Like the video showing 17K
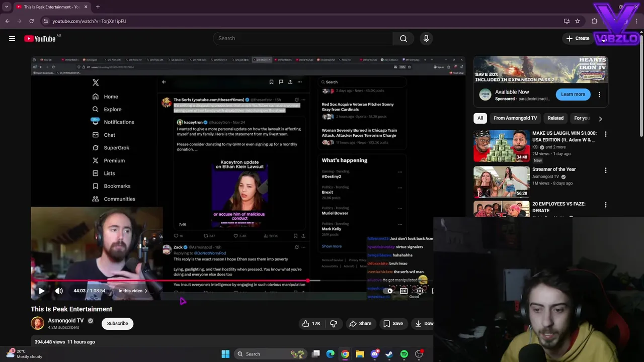The height and width of the screenshot is (362, 644). coord(311,323)
